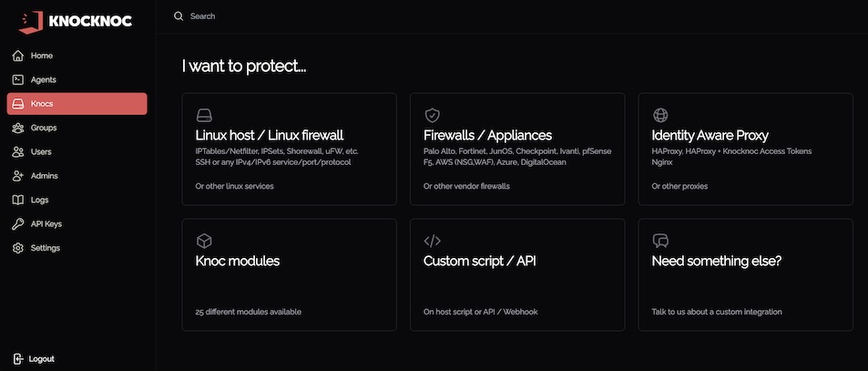The image size is (868, 371).
Task: Select the Knocs sidebar item
Action: coord(77,104)
